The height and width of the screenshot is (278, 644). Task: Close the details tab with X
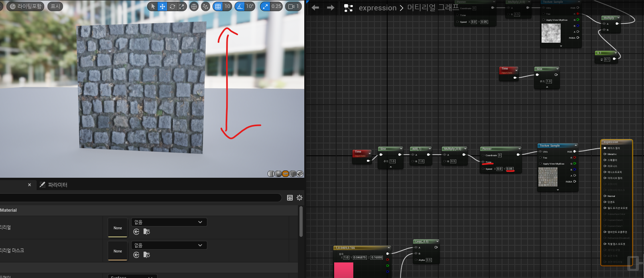click(30, 185)
